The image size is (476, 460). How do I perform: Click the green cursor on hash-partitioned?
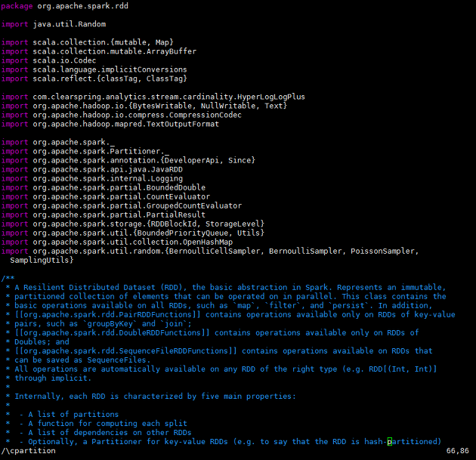pos(390,442)
